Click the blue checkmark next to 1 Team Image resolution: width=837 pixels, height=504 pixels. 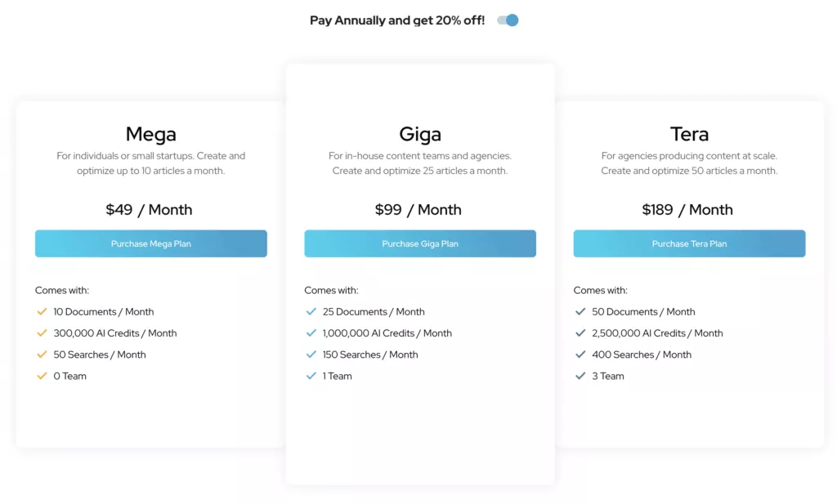tap(311, 376)
